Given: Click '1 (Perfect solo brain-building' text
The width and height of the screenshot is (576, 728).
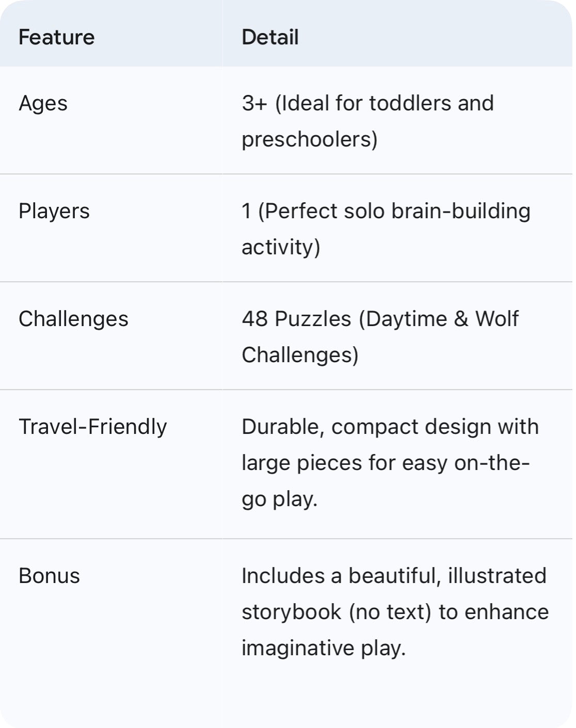Looking at the screenshot, I should 386,211.
